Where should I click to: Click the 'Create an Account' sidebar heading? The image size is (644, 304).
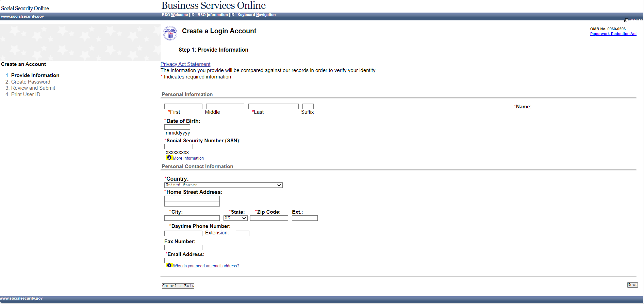pos(23,64)
